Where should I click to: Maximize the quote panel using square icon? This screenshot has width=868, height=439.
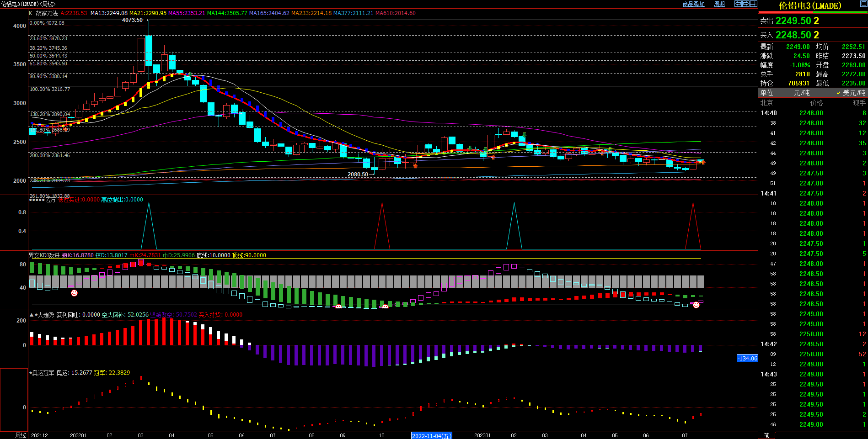pyautogui.click(x=863, y=4)
